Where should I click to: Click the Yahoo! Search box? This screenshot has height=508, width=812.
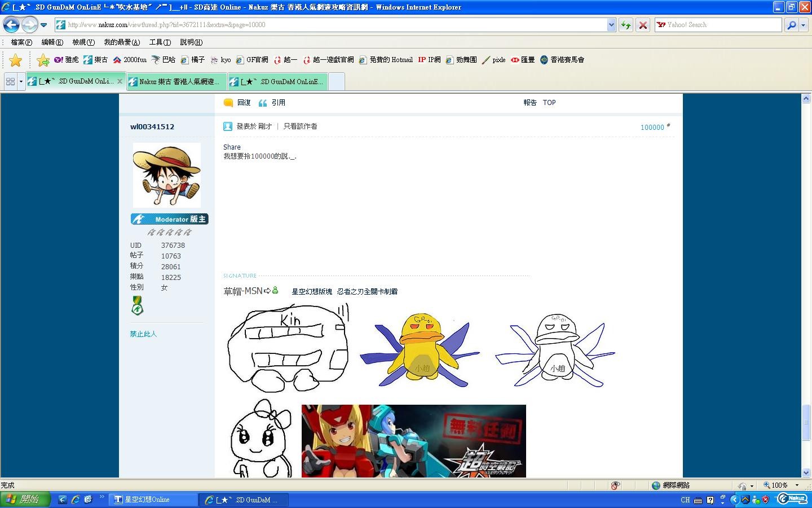tap(718, 25)
